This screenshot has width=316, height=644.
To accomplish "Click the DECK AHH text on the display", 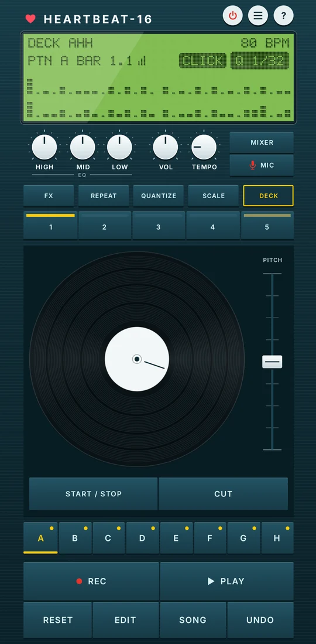I will [x=60, y=43].
